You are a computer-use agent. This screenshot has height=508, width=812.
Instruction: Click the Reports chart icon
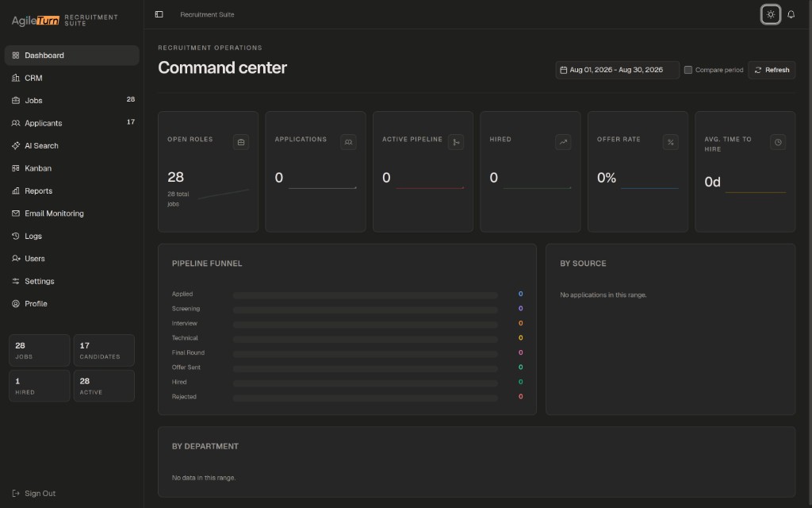16,190
